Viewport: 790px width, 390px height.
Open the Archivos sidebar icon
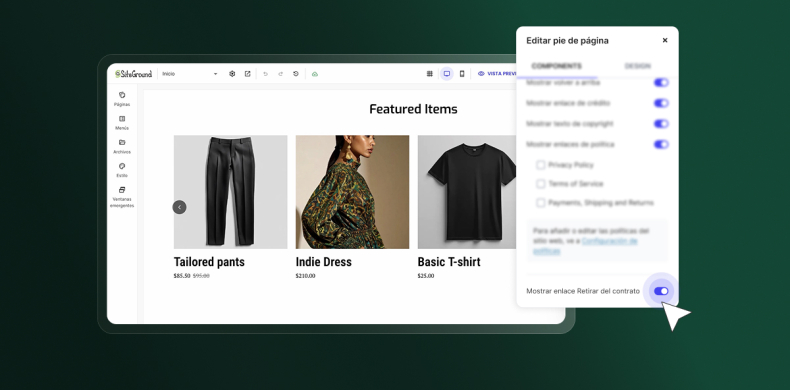122,146
